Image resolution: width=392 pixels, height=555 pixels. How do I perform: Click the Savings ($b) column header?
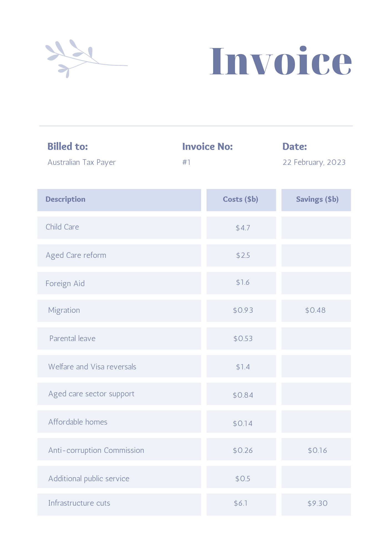tap(316, 200)
